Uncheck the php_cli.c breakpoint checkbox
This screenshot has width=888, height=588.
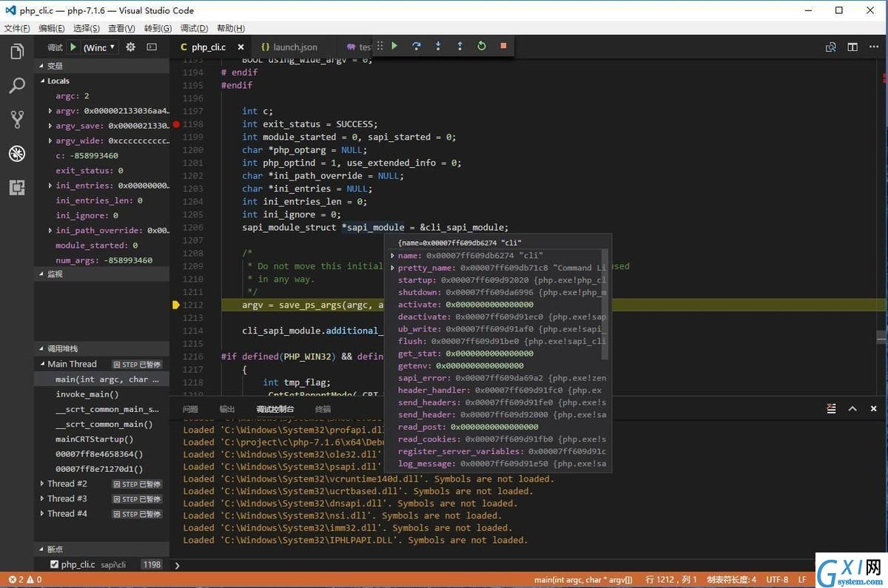[x=54, y=564]
